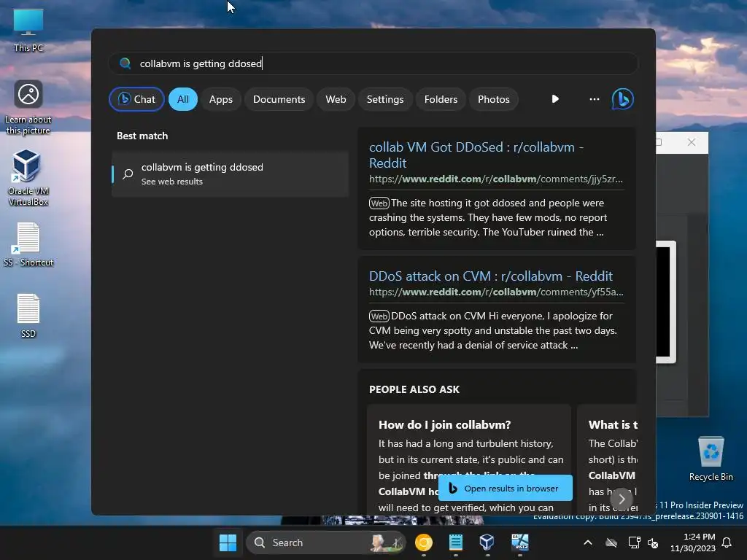Select the Chat filter pill
The width and height of the screenshot is (747, 560).
136,99
